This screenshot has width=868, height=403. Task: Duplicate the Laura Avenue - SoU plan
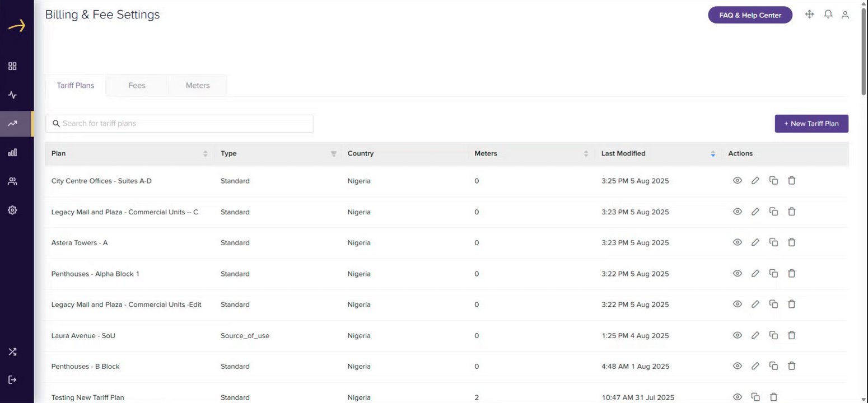(773, 335)
